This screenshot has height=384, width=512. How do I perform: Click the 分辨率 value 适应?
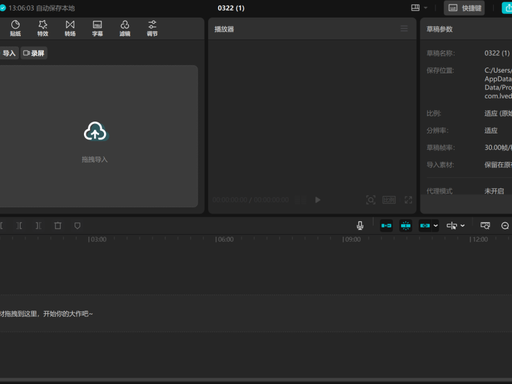point(491,130)
